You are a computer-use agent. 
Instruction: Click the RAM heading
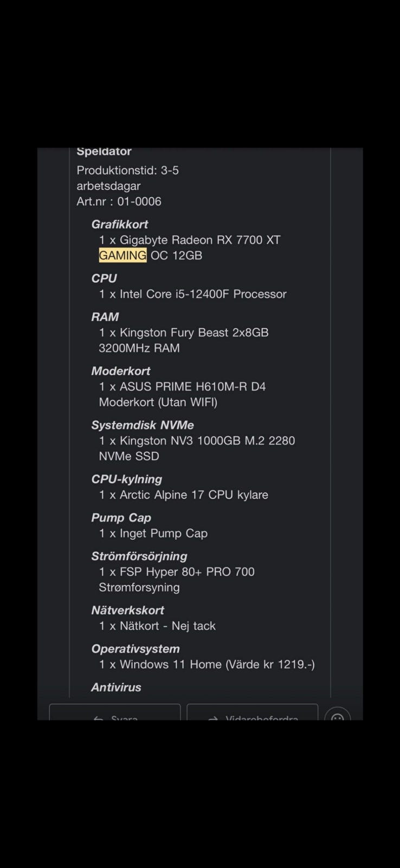pyautogui.click(x=105, y=317)
